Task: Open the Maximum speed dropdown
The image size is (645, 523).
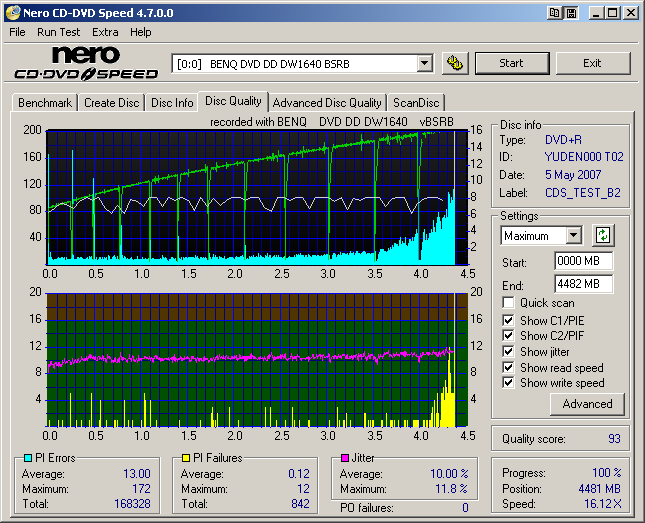Action: pos(573,236)
